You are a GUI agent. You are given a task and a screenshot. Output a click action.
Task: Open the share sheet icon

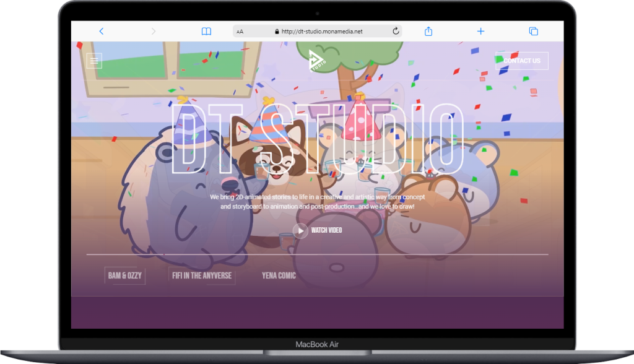[x=428, y=31]
